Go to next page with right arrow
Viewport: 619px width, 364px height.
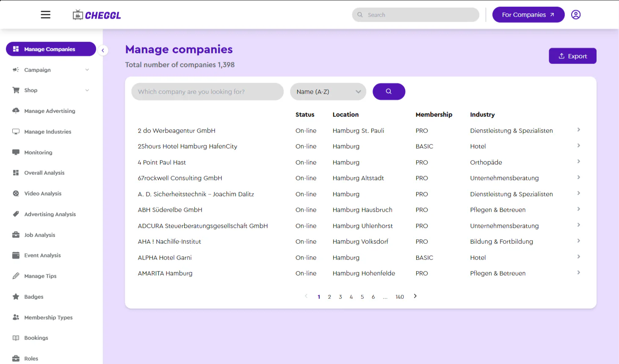pyautogui.click(x=415, y=296)
